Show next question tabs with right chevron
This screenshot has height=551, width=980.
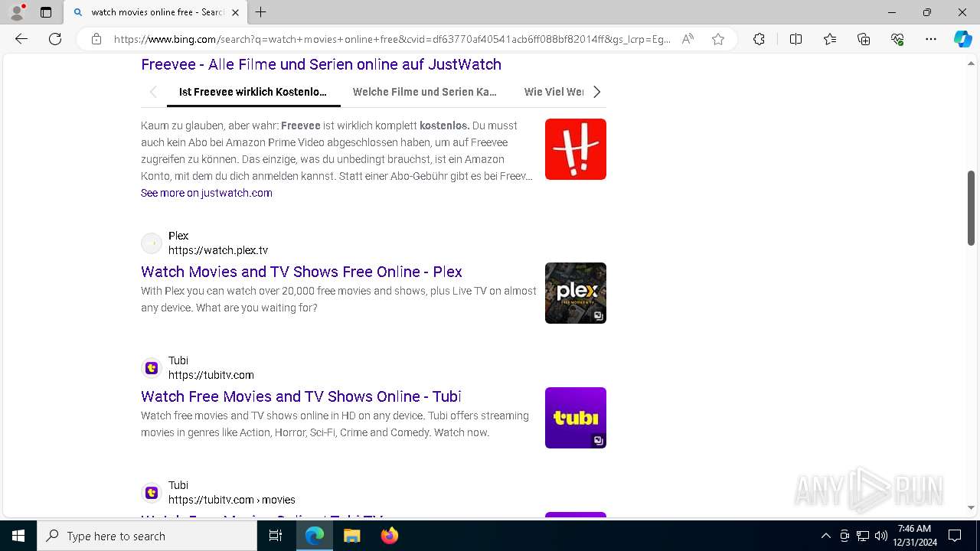596,92
